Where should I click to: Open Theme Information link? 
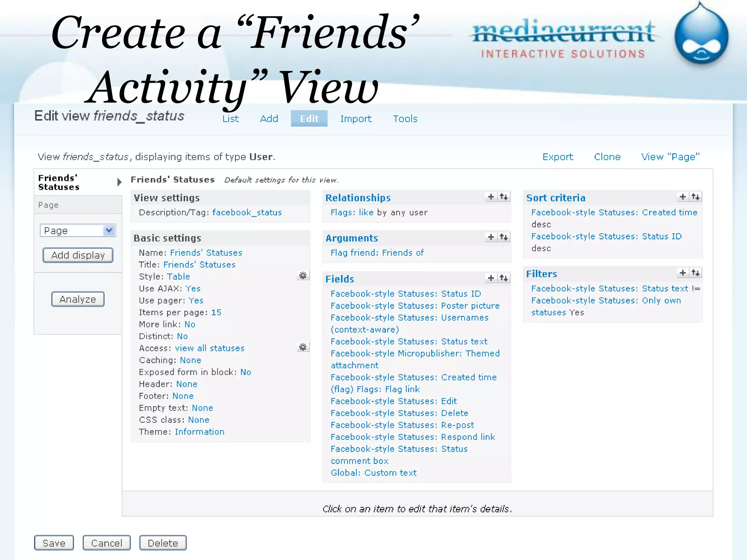[200, 432]
